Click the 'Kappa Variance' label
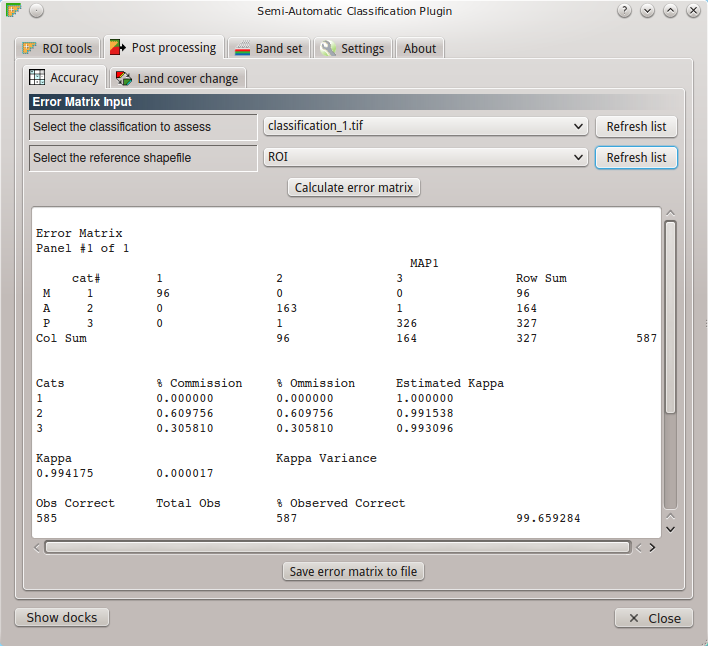708x646 pixels. (326, 458)
